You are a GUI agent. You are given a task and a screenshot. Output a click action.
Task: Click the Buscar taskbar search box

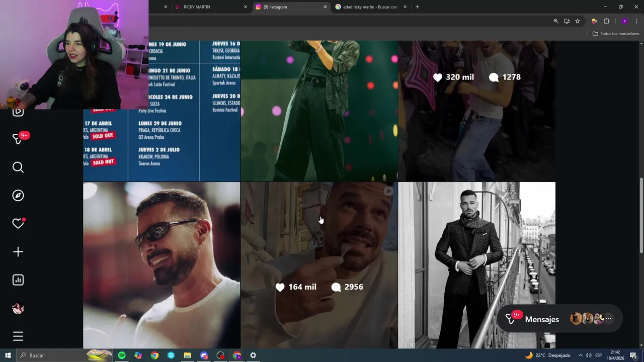click(x=64, y=355)
